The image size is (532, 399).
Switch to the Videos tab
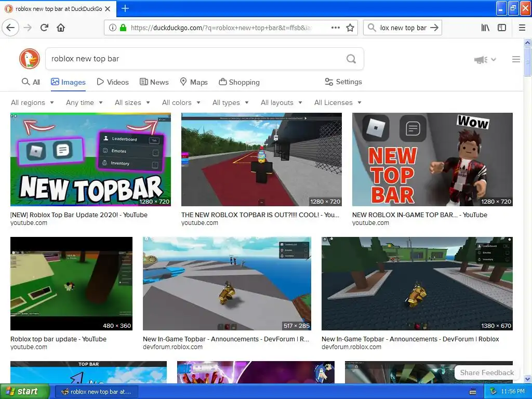[x=113, y=82]
